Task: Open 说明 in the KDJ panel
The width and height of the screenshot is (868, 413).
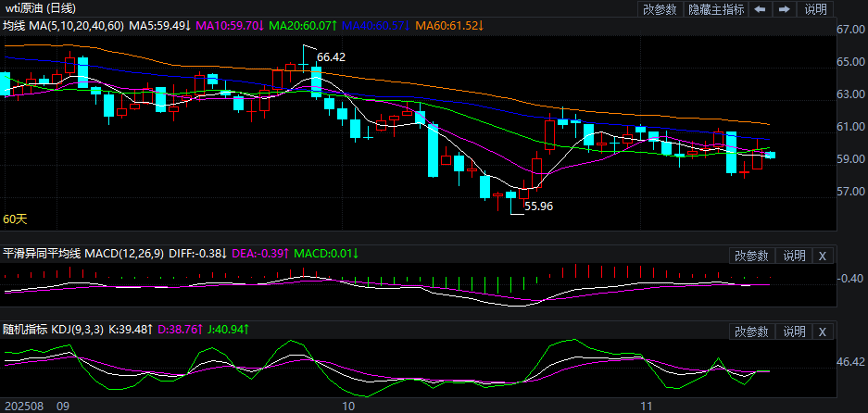Action: pos(794,331)
